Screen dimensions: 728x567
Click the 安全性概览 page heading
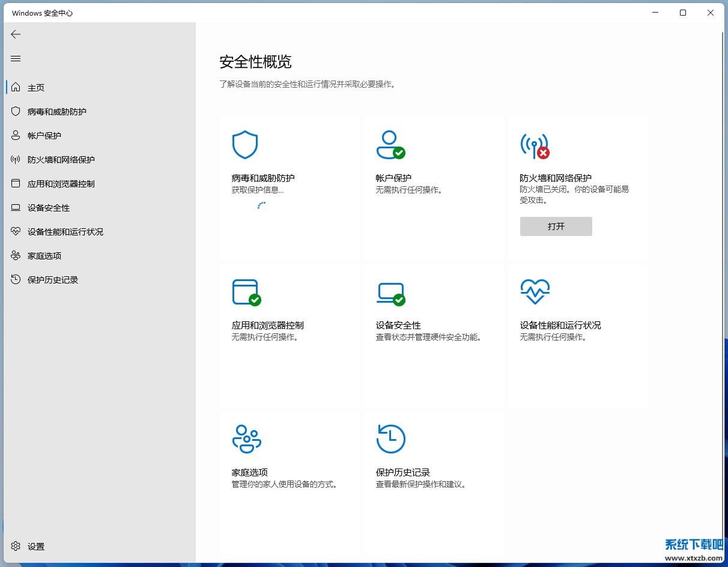tap(256, 62)
